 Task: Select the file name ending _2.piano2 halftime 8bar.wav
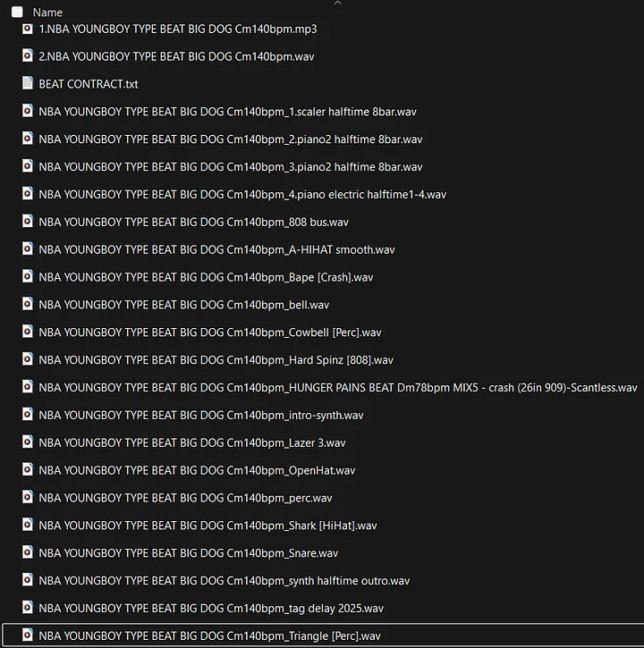tap(231, 139)
